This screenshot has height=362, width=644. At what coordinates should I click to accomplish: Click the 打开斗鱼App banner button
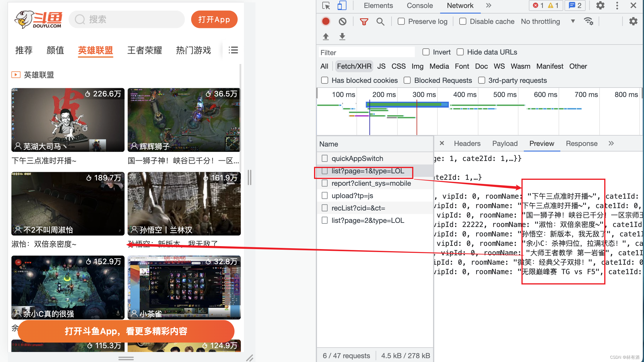coord(126,331)
